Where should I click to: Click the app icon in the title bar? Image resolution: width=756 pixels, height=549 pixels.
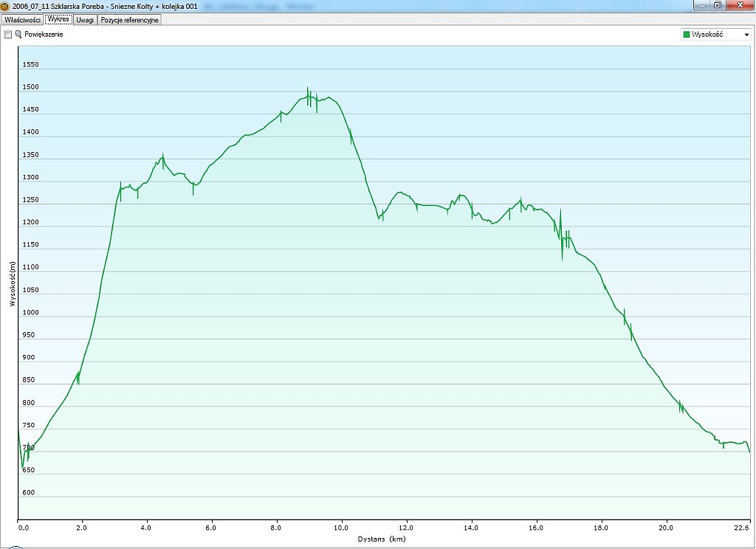click(6, 5)
